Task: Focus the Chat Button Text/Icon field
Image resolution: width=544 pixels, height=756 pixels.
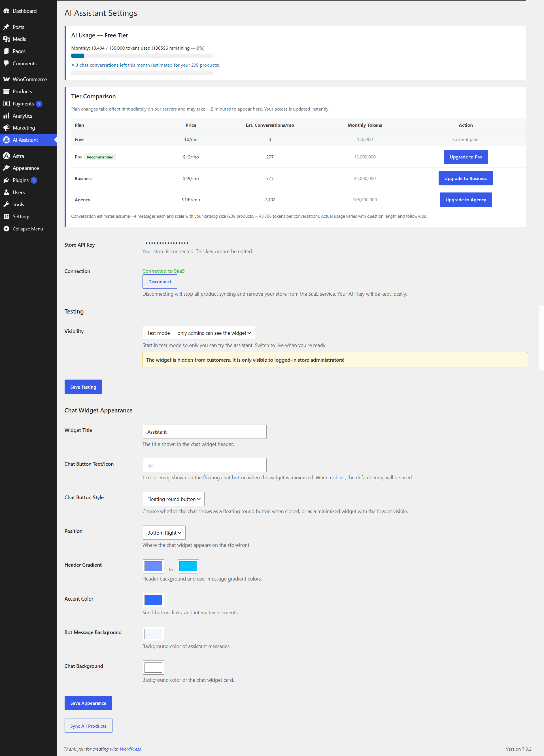Action: click(x=205, y=465)
